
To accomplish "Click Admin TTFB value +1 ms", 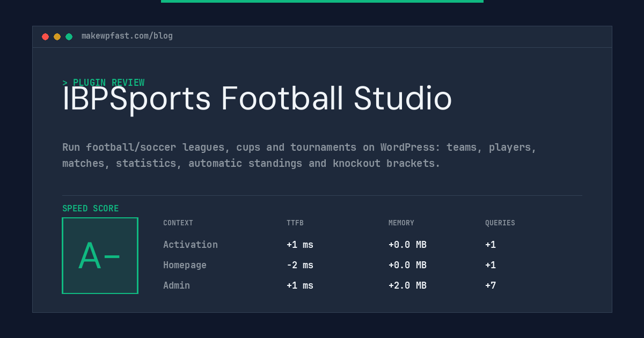I will (300, 285).
